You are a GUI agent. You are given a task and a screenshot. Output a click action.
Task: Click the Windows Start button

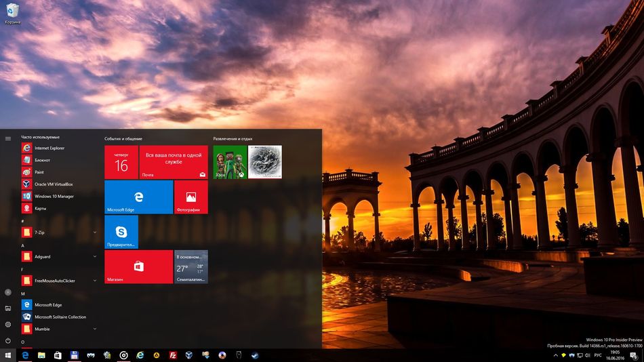[x=8, y=355]
